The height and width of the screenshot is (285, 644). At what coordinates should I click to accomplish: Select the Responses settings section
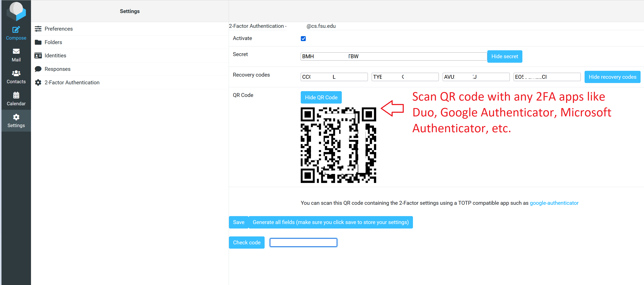click(130, 69)
